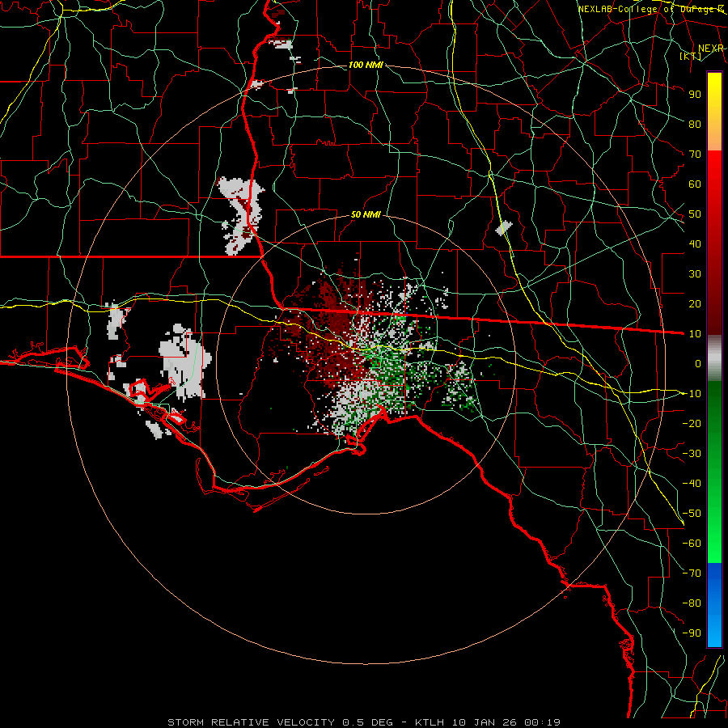The image size is (728, 728).
Task: Click the positive 80 scale label
Action: pyautogui.click(x=695, y=124)
